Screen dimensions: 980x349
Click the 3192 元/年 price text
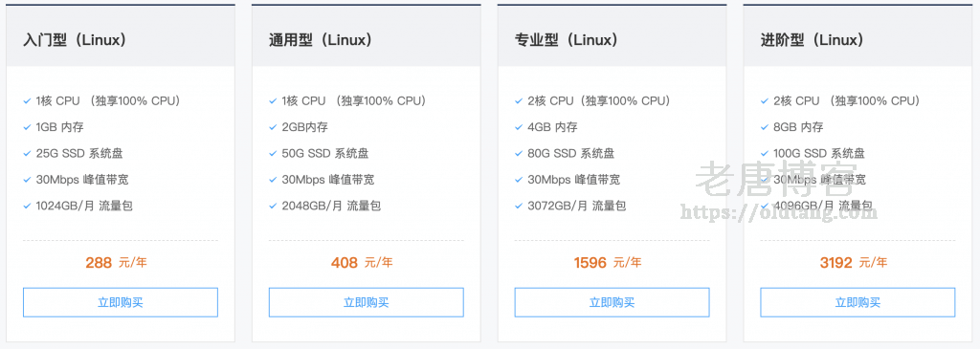[853, 263]
